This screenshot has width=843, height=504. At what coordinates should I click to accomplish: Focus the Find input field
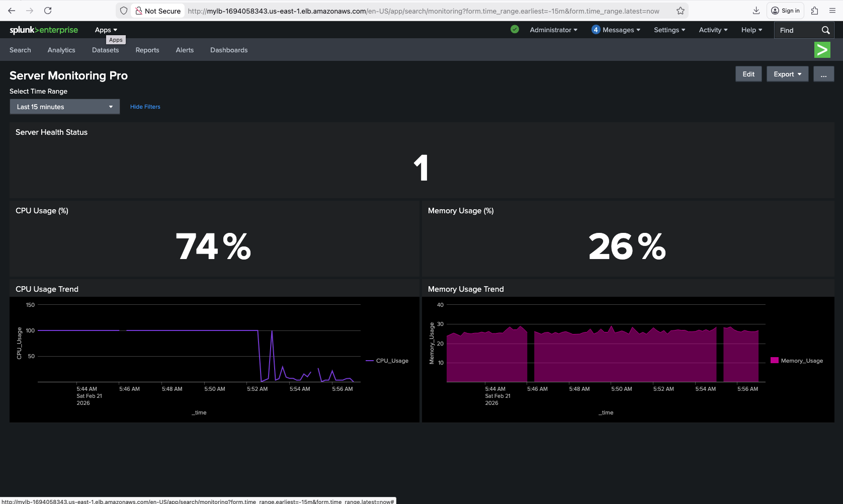(x=797, y=30)
